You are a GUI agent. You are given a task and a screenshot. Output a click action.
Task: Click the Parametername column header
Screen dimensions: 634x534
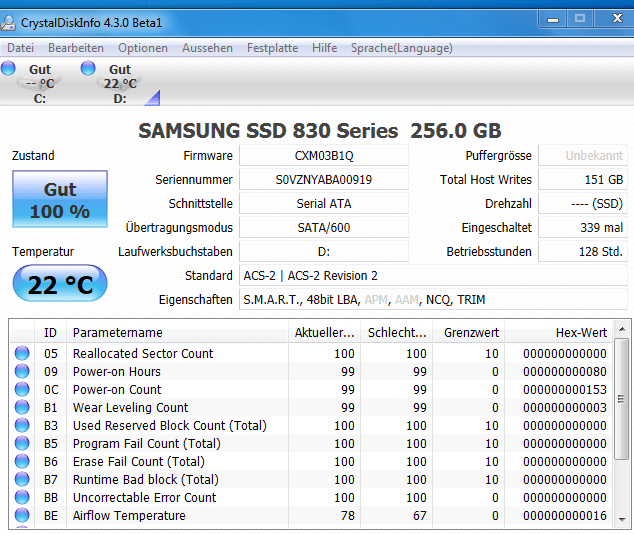pos(178,332)
